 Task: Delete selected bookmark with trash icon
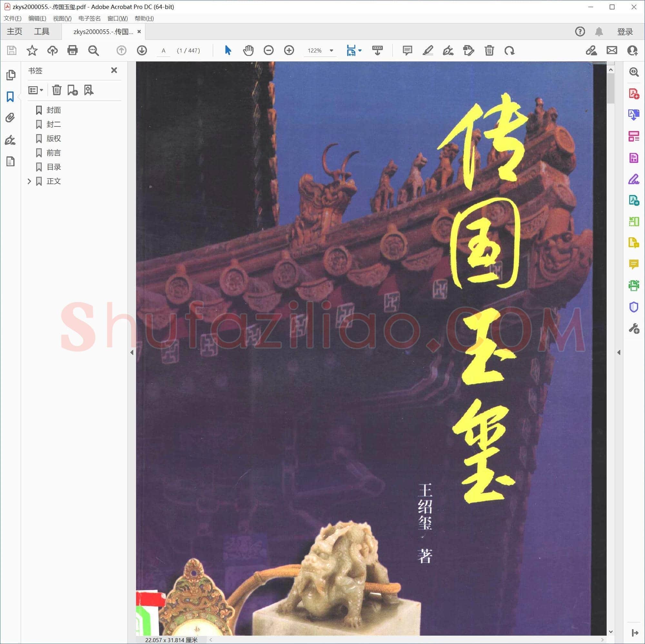pos(56,90)
